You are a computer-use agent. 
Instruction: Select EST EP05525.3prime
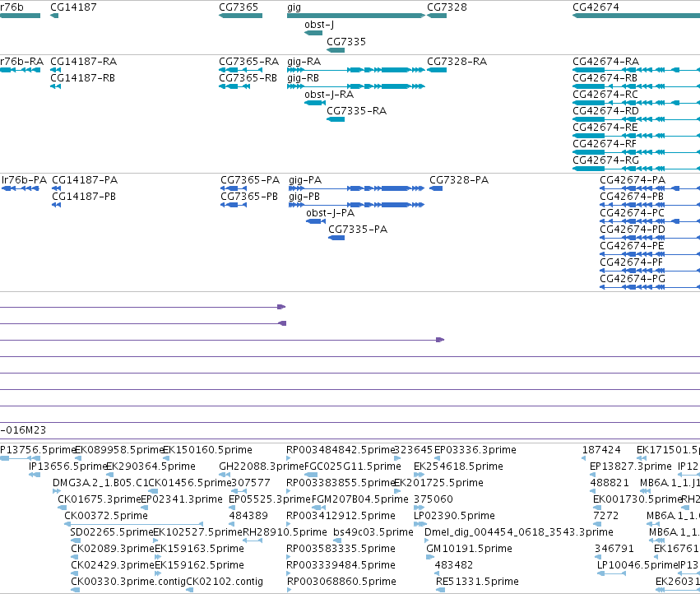coord(270,499)
